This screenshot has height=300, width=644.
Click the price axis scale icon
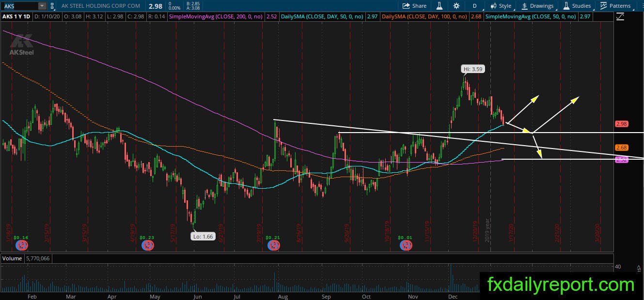[621, 16]
